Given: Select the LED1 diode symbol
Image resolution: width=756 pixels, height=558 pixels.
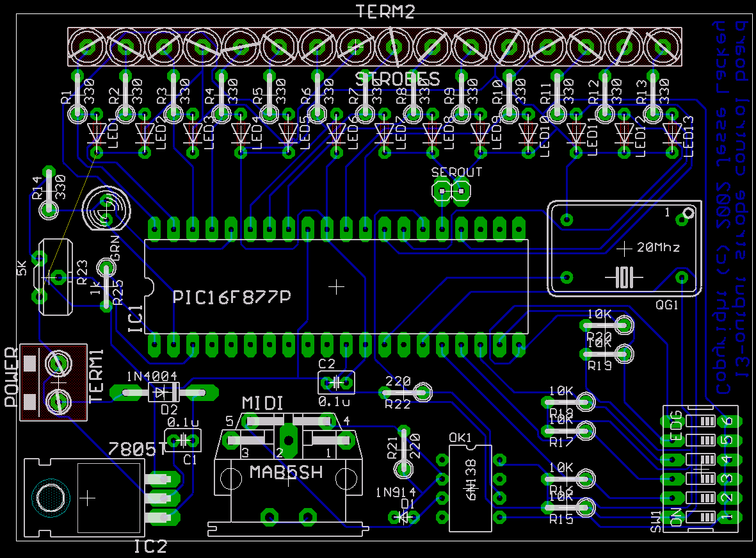Looking at the screenshot, I should click(97, 133).
